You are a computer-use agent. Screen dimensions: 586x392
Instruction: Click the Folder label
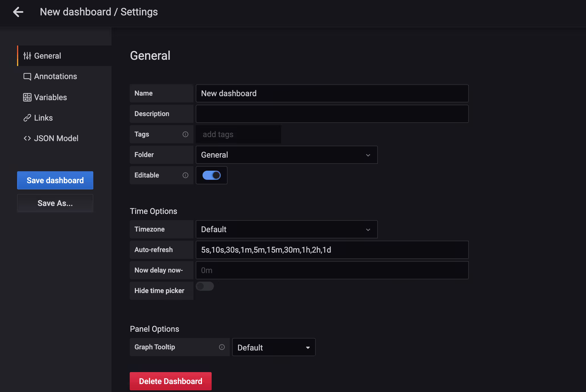[144, 155]
